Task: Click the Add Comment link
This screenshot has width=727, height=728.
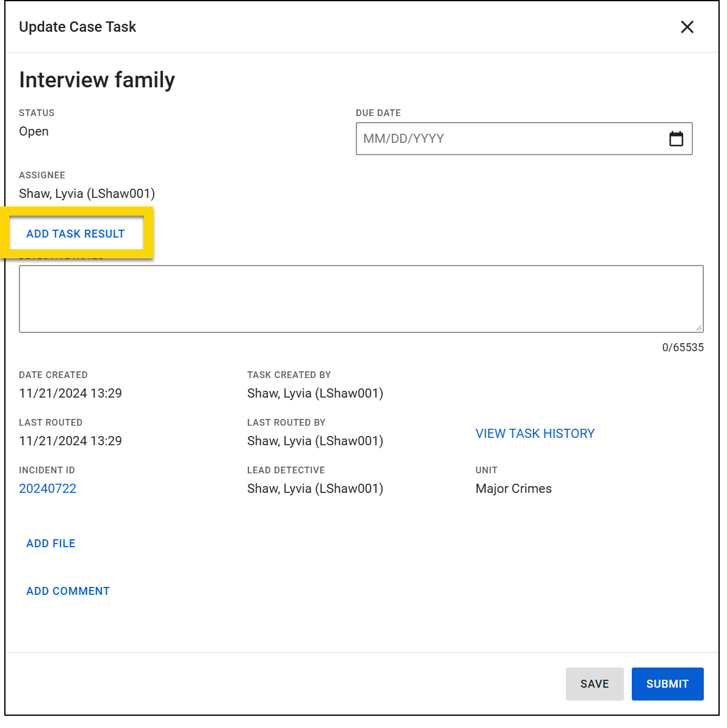Action: 68,591
